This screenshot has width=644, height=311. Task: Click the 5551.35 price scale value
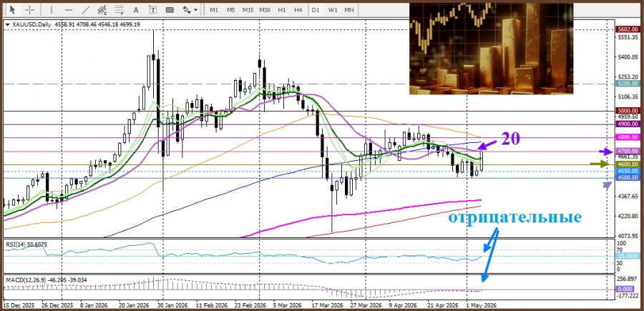click(628, 37)
